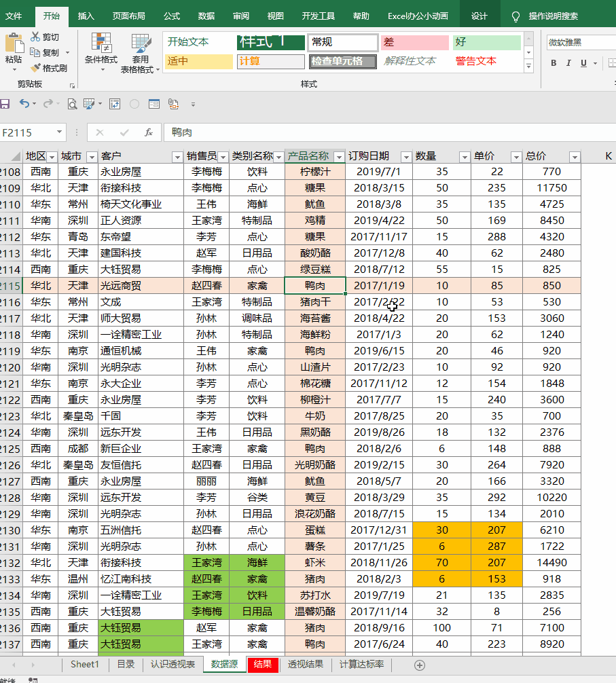Viewport: 616px width, 683px height.
Task: Click the Save icon in quick access toolbar
Action: (x=5, y=104)
